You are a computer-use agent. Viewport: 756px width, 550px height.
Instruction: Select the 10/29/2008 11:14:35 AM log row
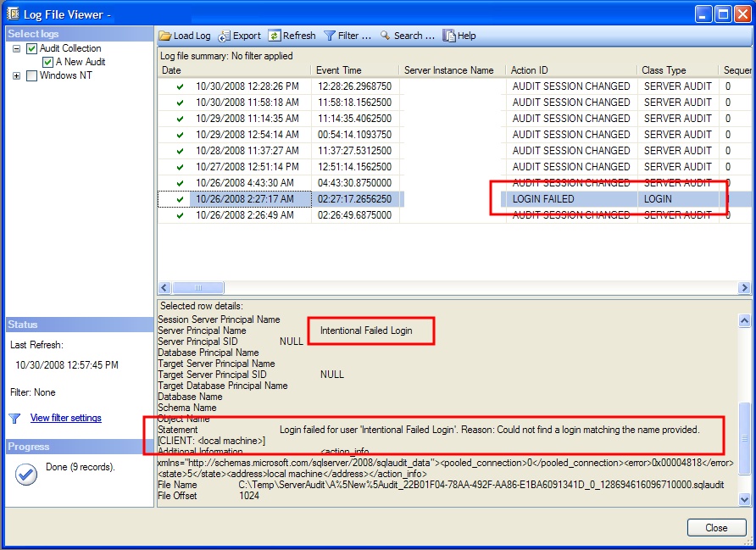pos(454,119)
